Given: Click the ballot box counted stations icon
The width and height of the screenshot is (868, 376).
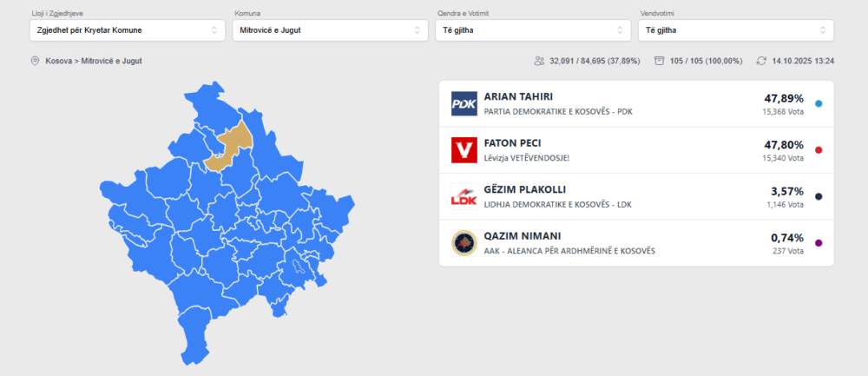Looking at the screenshot, I should pyautogui.click(x=660, y=61).
